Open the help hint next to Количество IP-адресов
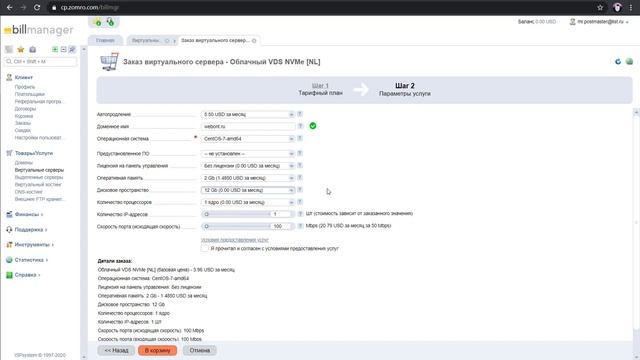 click(300, 214)
